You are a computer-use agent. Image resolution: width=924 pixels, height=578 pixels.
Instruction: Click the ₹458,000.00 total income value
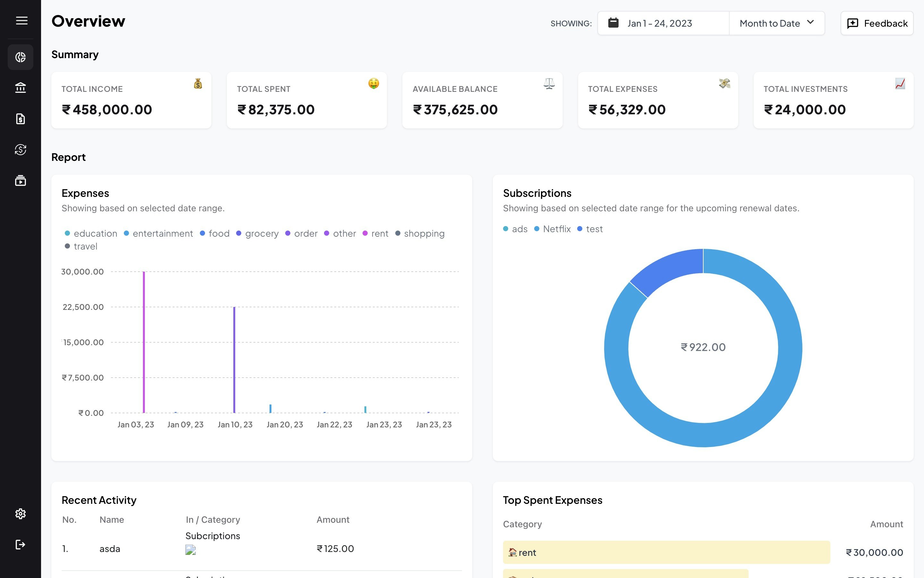(107, 110)
